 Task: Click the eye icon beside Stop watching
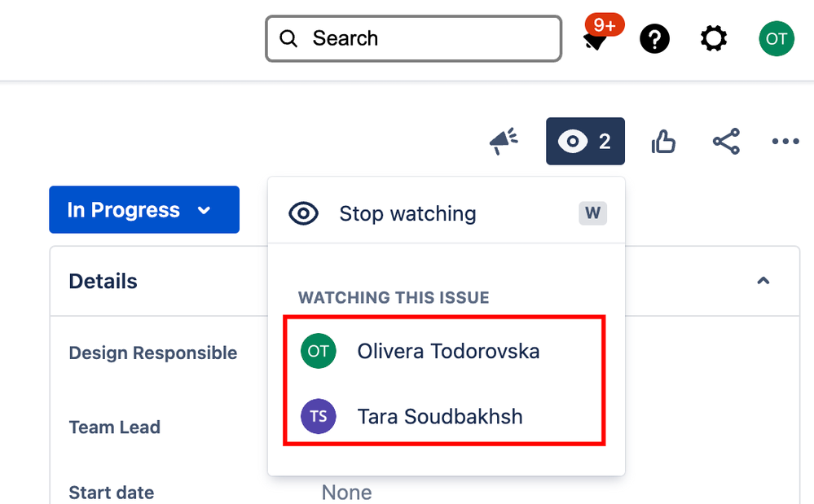pos(303,213)
